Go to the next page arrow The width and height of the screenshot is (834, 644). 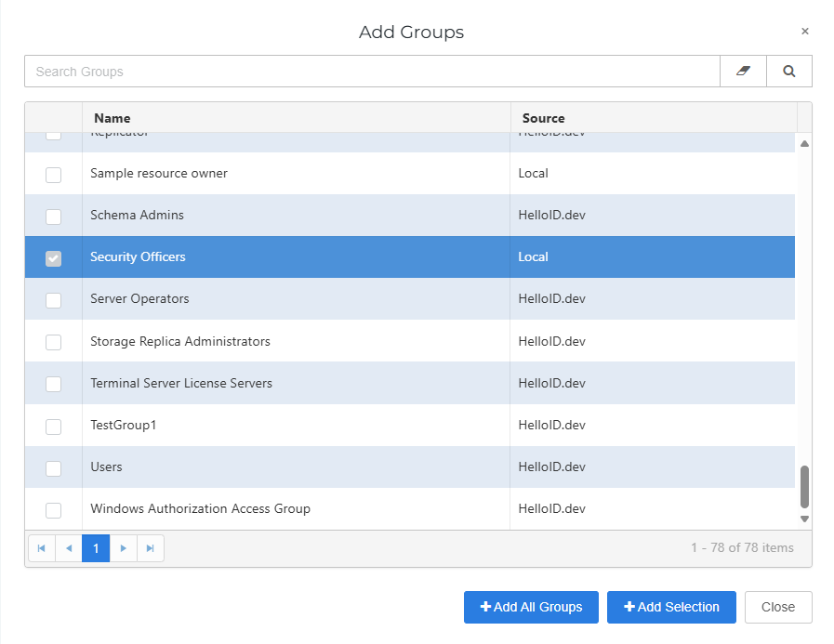tap(123, 548)
